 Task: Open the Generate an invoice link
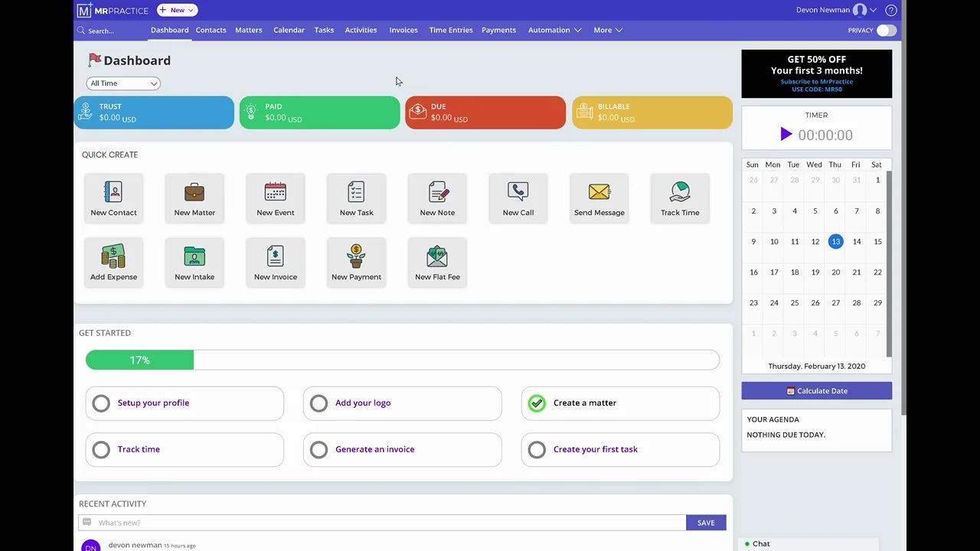[374, 450]
